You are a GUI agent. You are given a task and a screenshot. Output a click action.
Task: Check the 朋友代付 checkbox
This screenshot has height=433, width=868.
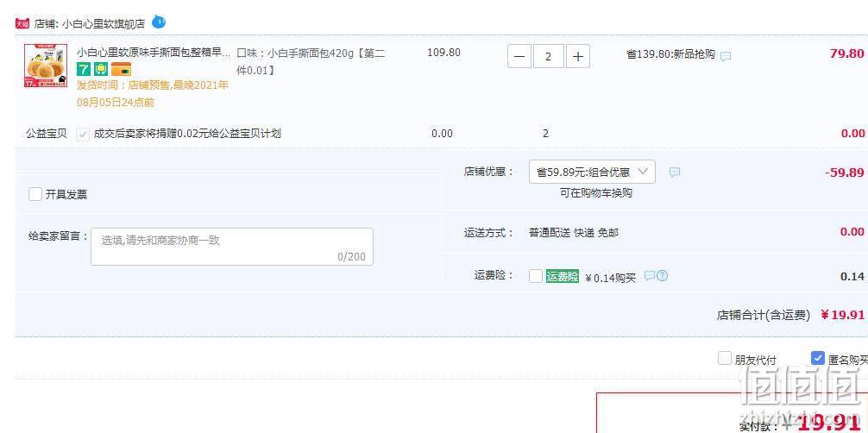coord(724,358)
